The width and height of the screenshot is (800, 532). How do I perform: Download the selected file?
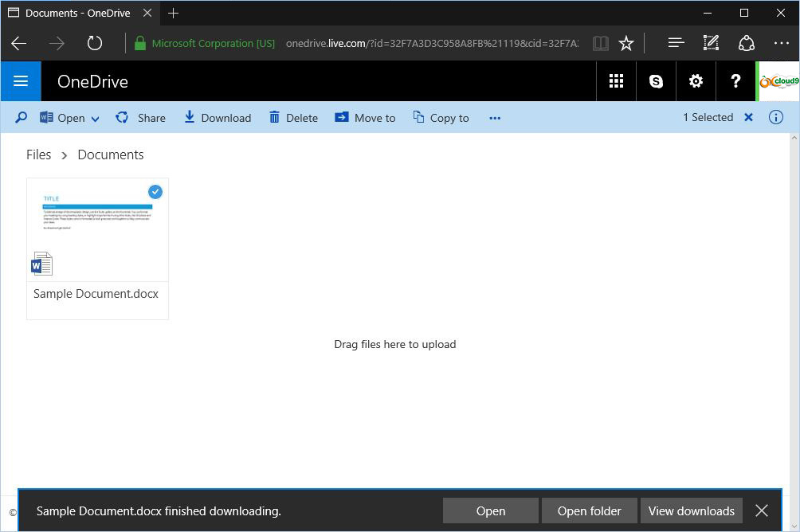(x=218, y=118)
